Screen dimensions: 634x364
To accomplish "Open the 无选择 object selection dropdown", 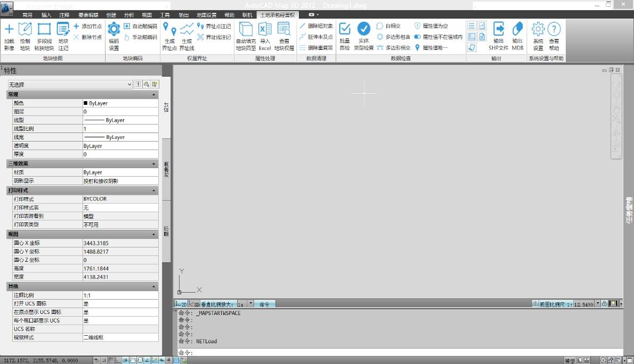I will click(70, 85).
